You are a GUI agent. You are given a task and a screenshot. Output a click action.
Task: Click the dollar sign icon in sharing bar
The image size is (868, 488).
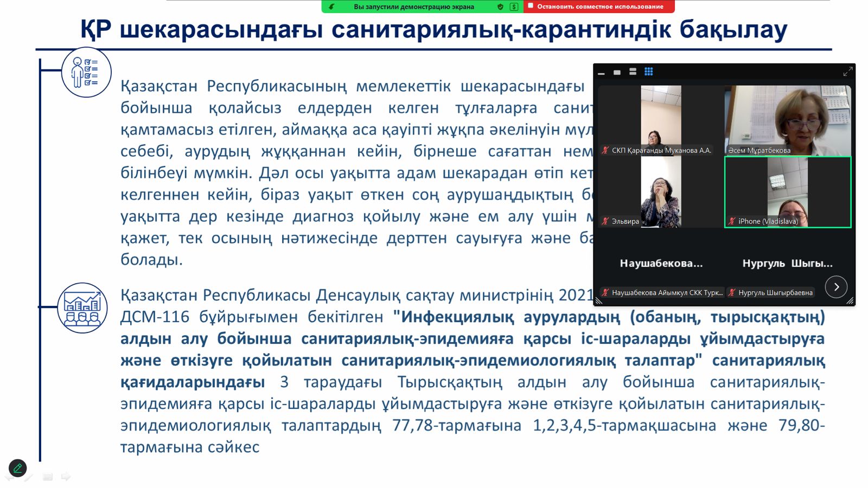coord(514,7)
